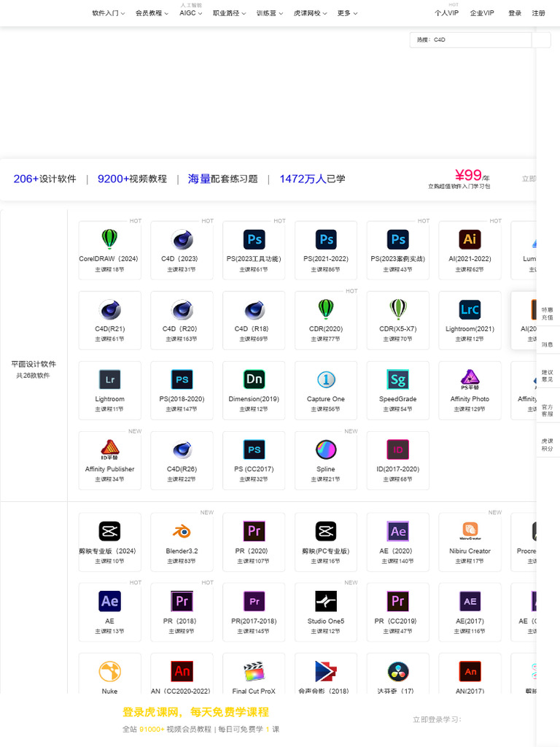560x747 pixels.
Task: Select the Capture One icon
Action: coord(326,379)
